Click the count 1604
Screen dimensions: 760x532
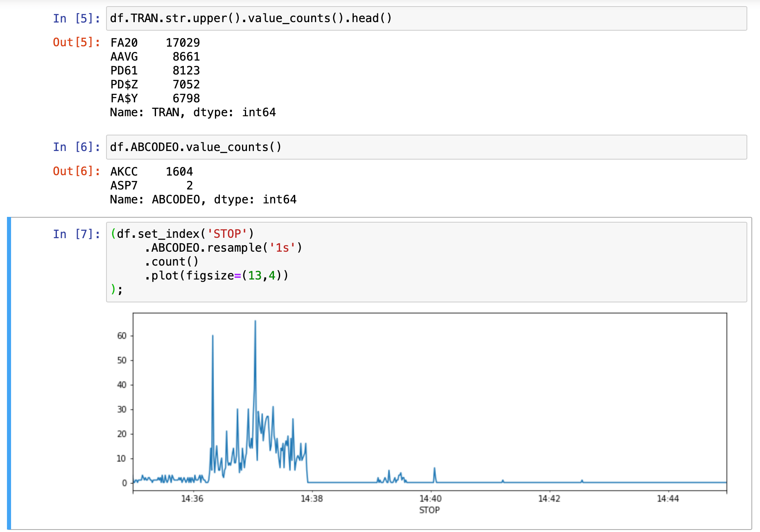(x=179, y=171)
